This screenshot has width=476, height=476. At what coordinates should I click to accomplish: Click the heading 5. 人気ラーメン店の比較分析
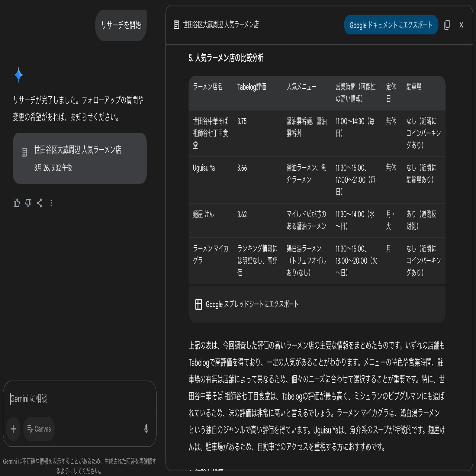(x=226, y=58)
